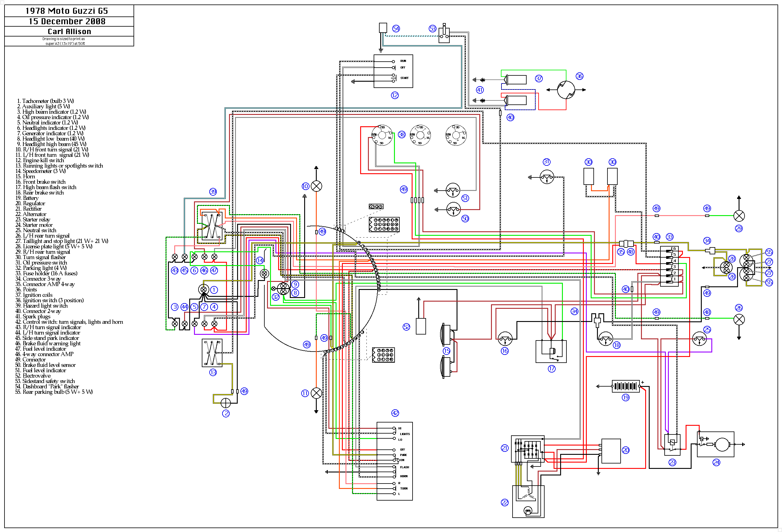Click the sidestand safety switch labeled 53
The image size is (782, 532).
444,34
